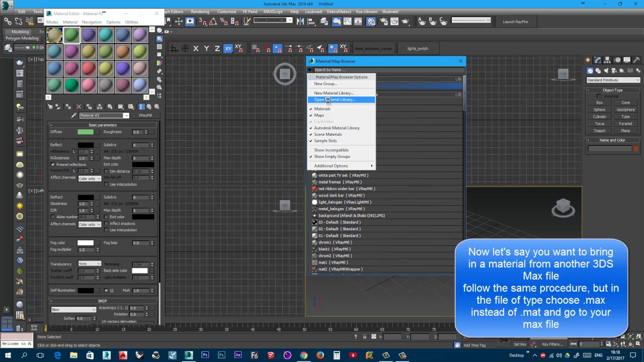Click the VRayMtl material type button
The image size is (644, 362).
[x=145, y=116]
